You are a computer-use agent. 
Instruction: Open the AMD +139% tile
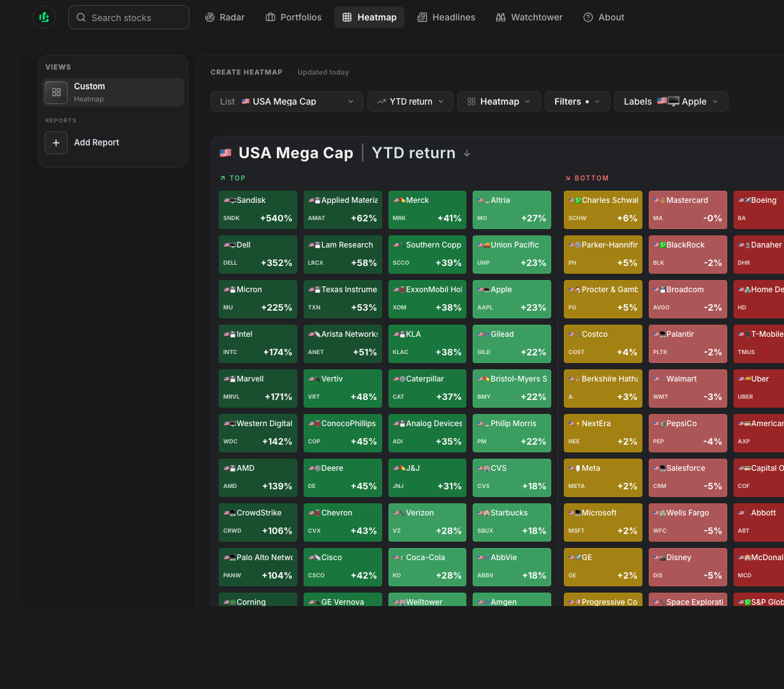tap(258, 477)
